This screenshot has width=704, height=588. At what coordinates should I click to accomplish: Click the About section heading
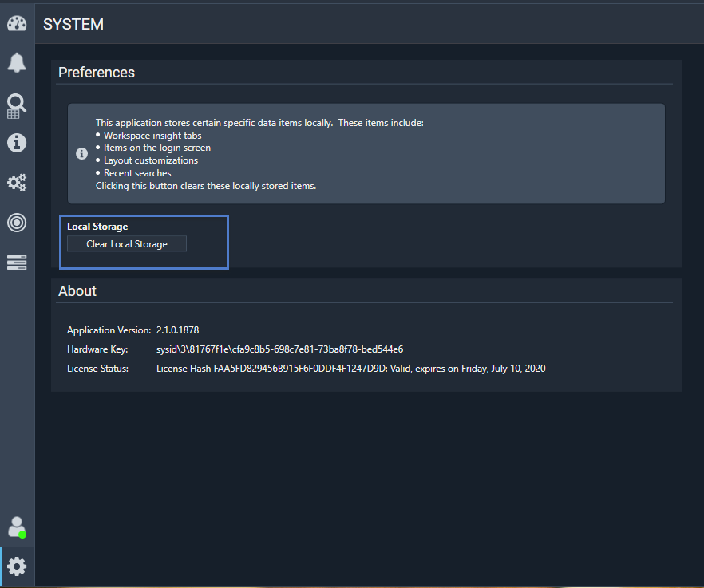click(77, 291)
